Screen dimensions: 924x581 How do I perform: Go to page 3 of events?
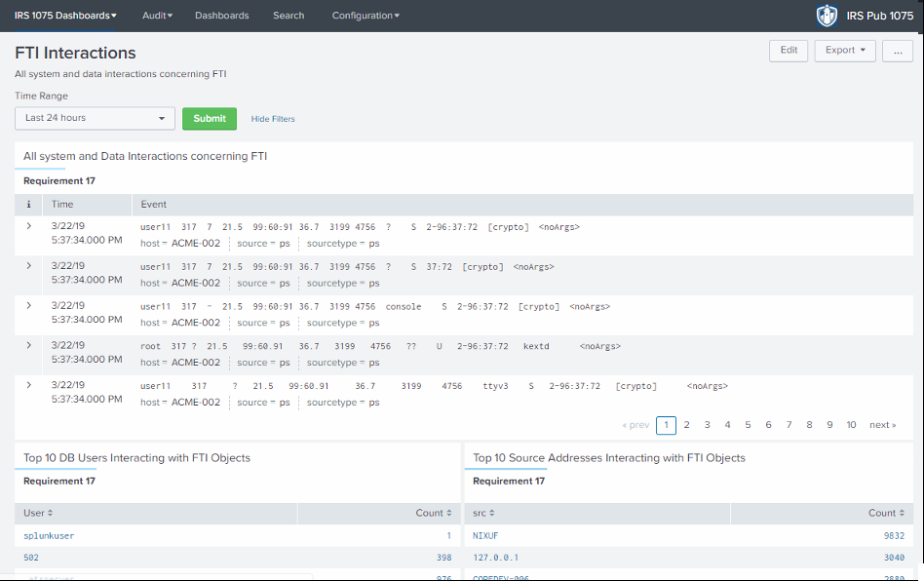click(x=708, y=425)
